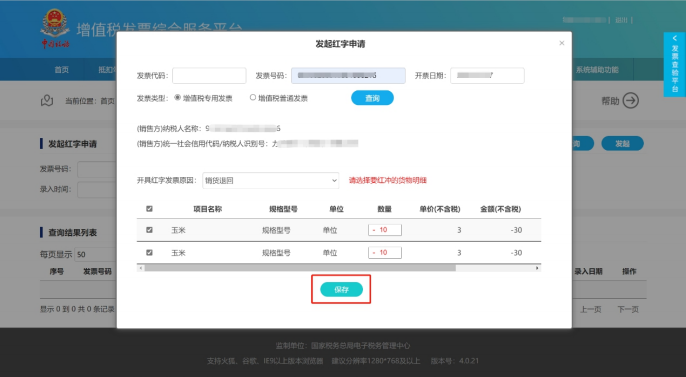Screen dimensions: 686x377
Task: Uncheck the first 玉米 row checkbox
Action: (149, 230)
